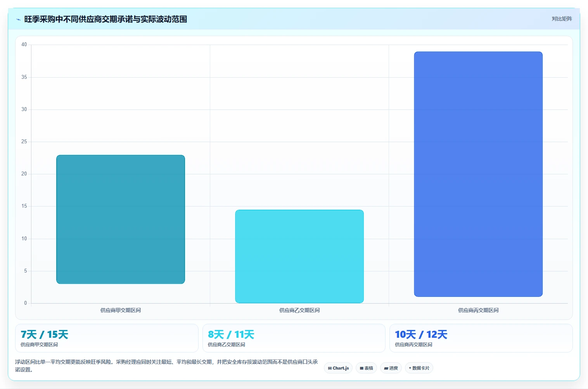Image resolution: width=588 pixels, height=389 pixels.
Task: Select the 8天 / 11天 data card
Action: 294,338
